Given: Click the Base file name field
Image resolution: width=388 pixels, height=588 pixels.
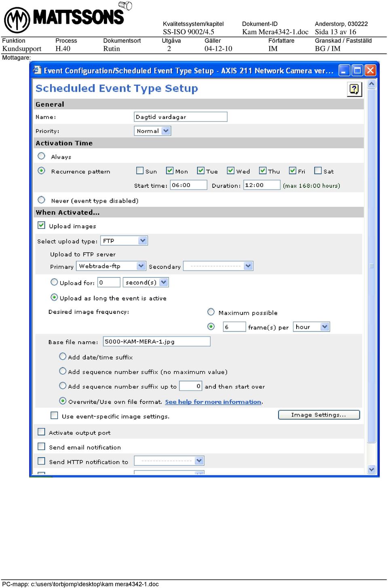Looking at the screenshot, I should pyautogui.click(x=157, y=342).
